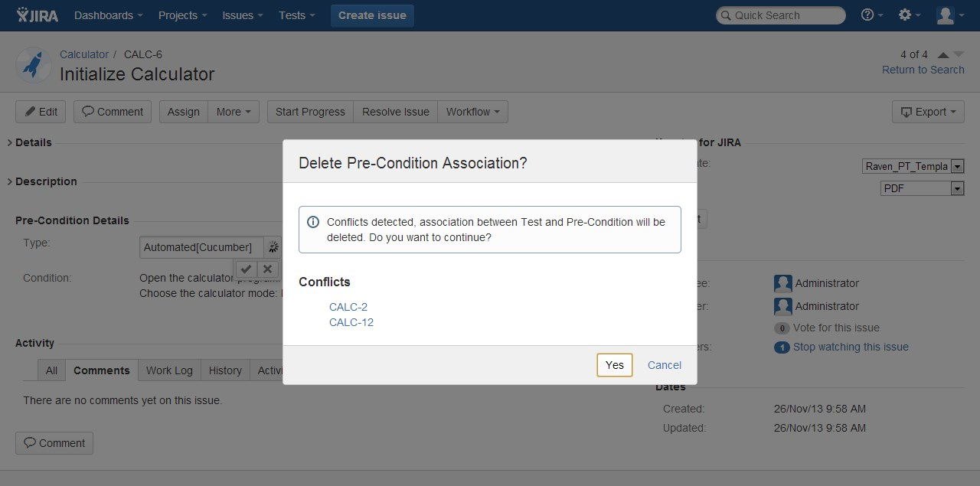This screenshot has width=980, height=486.
Task: Click the JIRA logo
Action: click(38, 15)
